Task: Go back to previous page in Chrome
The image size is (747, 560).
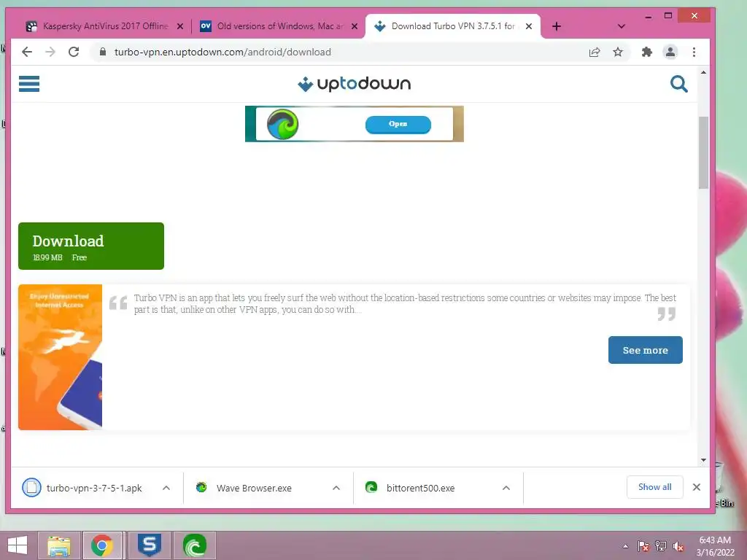Action: pyautogui.click(x=27, y=52)
